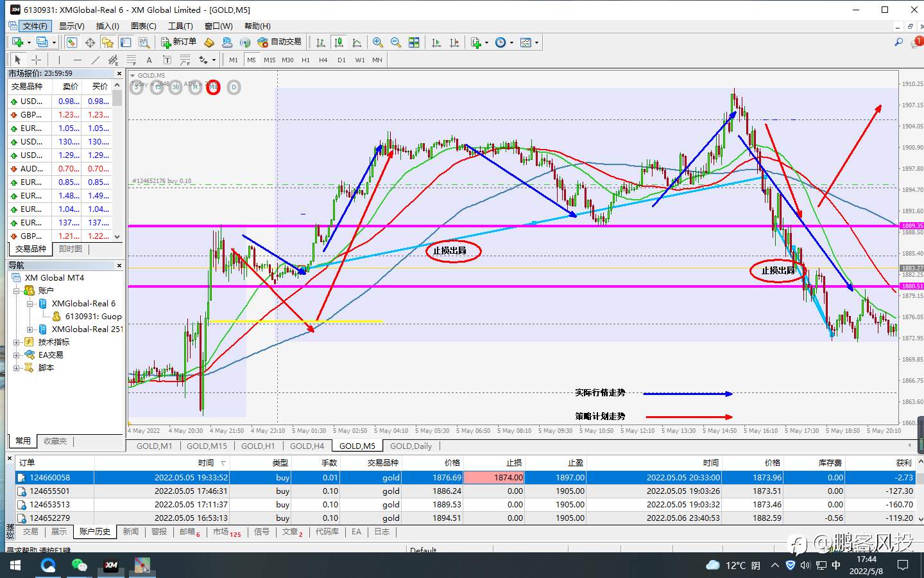Open the periodicity clock dropdown arrow
Image resolution: width=924 pixels, height=578 pixels.
(x=511, y=42)
